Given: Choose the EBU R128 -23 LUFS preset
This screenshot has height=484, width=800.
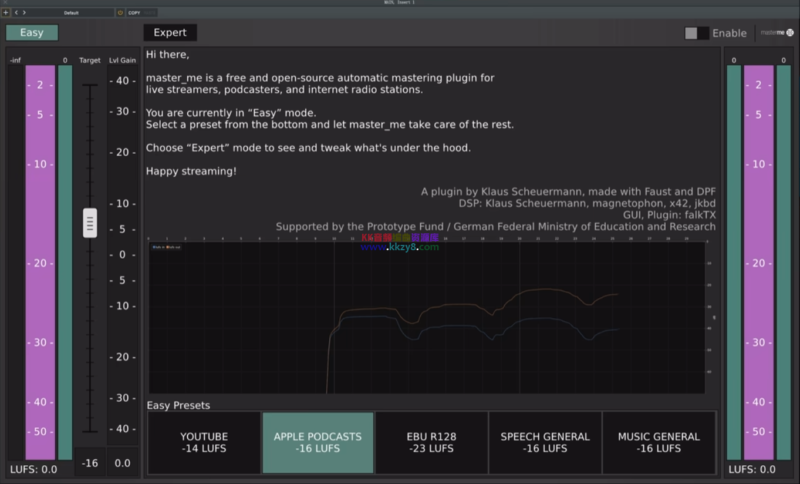Looking at the screenshot, I should (x=431, y=442).
